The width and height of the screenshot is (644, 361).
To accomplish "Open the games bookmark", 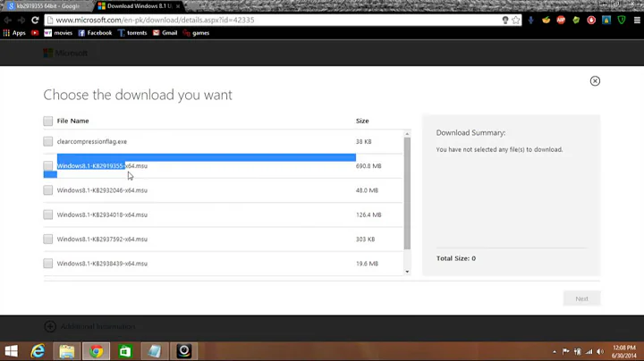I will [x=196, y=33].
